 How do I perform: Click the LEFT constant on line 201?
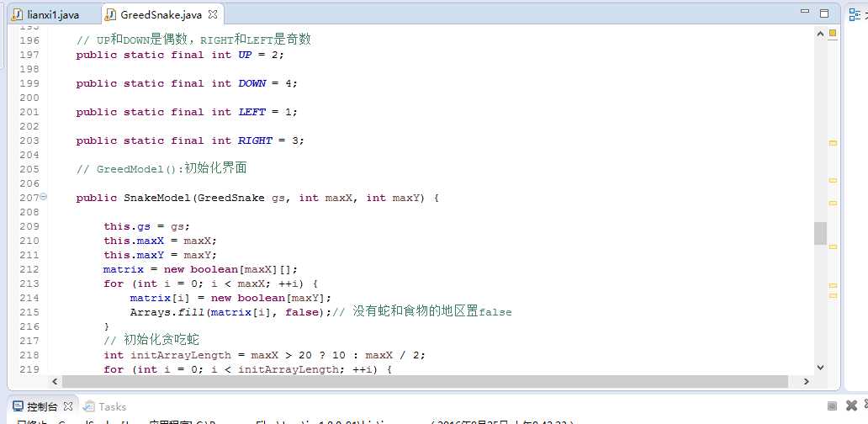click(251, 113)
